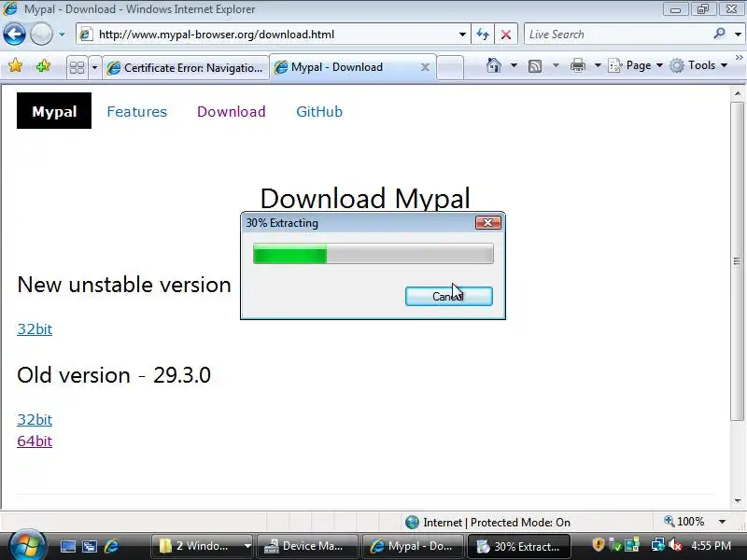The height and width of the screenshot is (560, 747).
Task: Open a new blank tab
Action: point(450,67)
